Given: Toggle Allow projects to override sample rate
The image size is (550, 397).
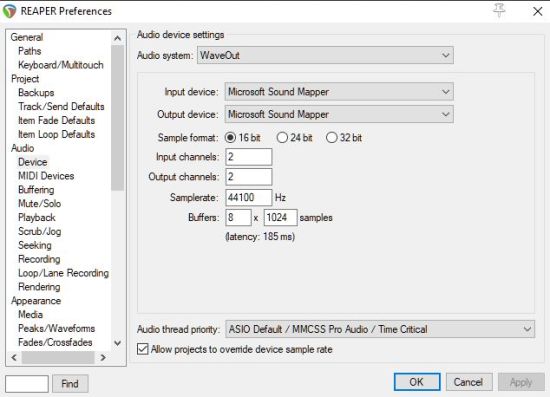Looking at the screenshot, I should point(235,349).
